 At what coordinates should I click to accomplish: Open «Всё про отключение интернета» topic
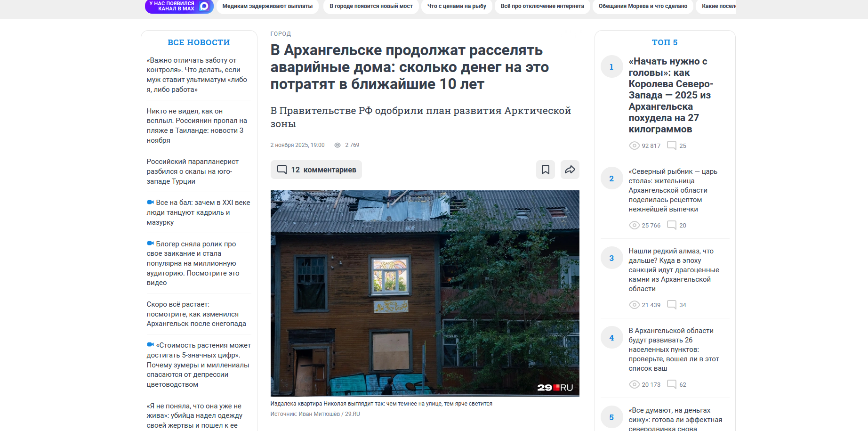pyautogui.click(x=542, y=6)
